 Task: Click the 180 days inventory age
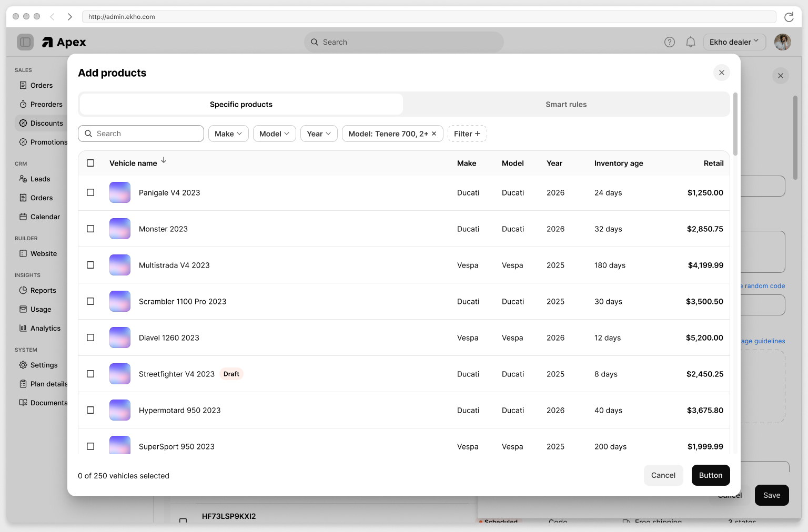(610, 265)
